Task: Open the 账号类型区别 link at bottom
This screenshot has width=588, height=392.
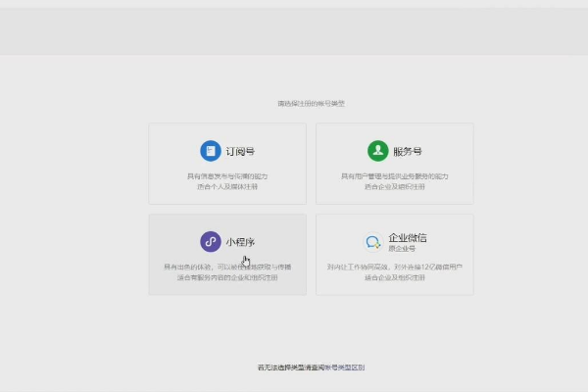Action: click(344, 367)
